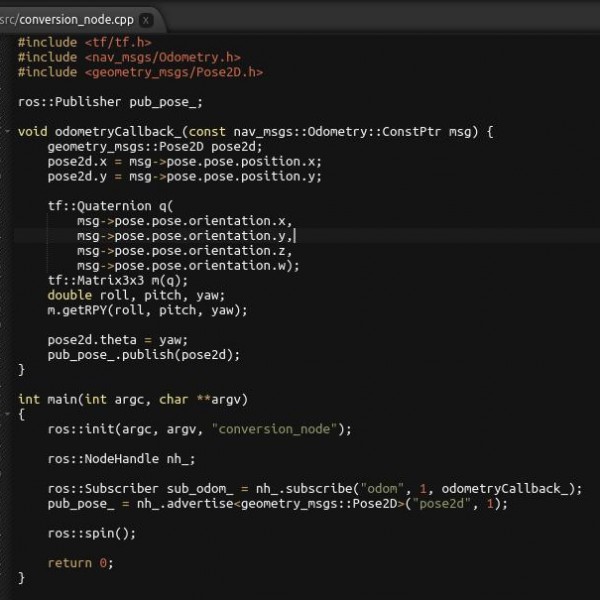Image resolution: width=600 pixels, height=600 pixels.
Task: Click the '#include <tf/tf.h>' line
Action: click(85, 42)
